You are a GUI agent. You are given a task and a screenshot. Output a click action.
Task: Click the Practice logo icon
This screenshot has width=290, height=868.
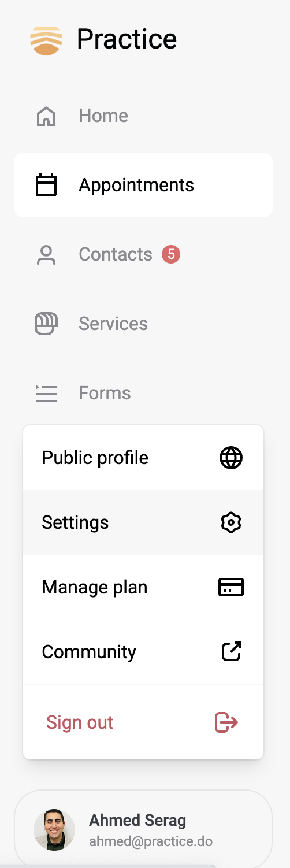(46, 40)
